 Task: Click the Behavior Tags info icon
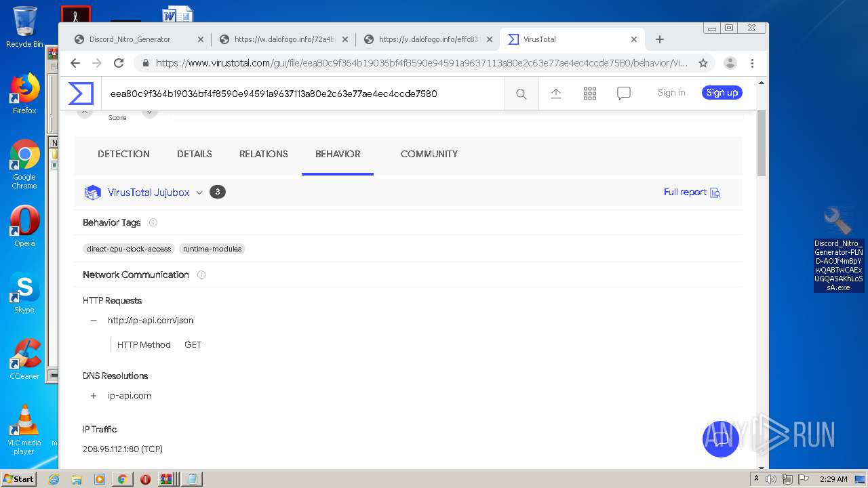click(x=153, y=222)
